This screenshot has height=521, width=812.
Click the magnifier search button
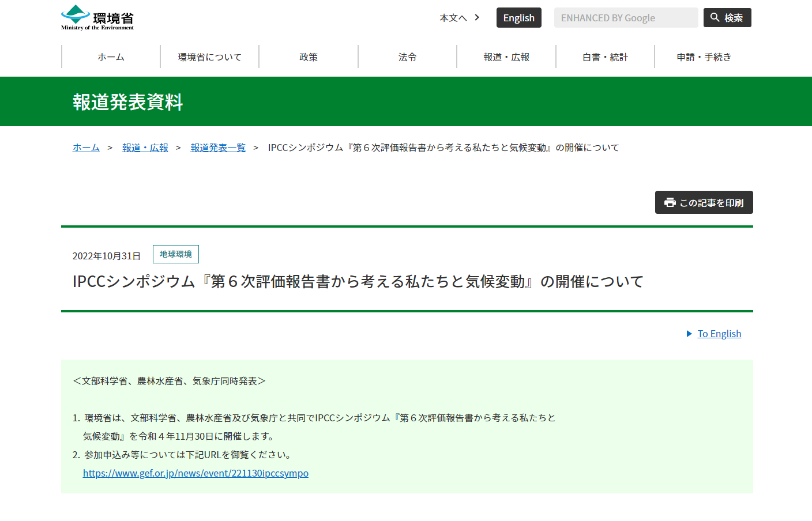point(727,18)
